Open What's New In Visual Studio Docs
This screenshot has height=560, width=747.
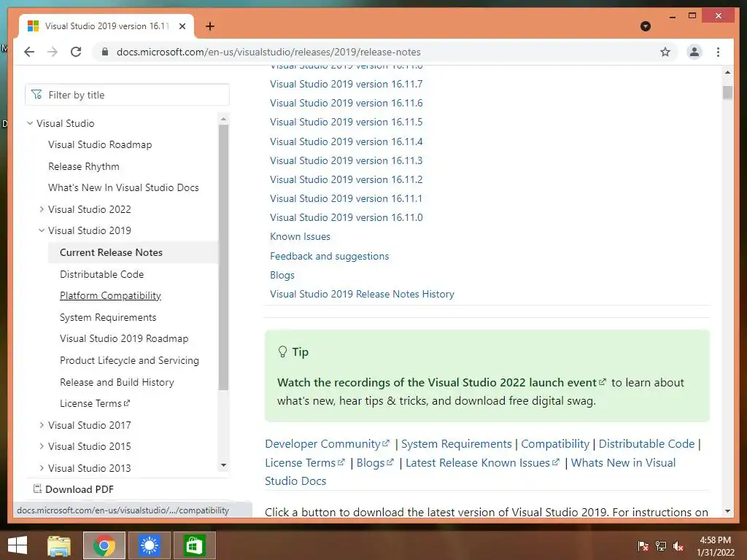pos(123,187)
